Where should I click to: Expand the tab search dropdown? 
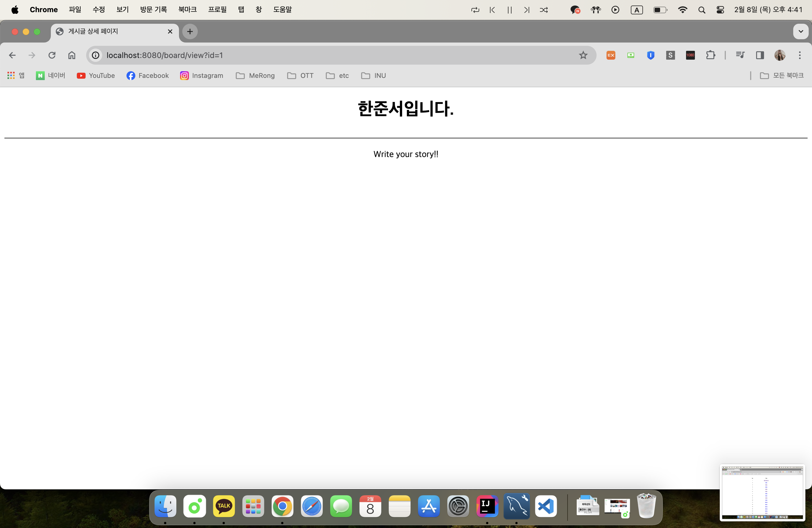tap(801, 31)
